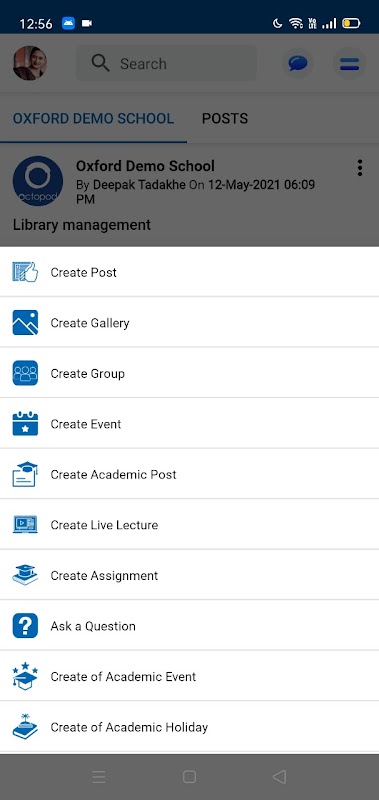Viewport: 379px width, 800px height.
Task: Open the chat messages bubble icon
Action: (x=298, y=64)
